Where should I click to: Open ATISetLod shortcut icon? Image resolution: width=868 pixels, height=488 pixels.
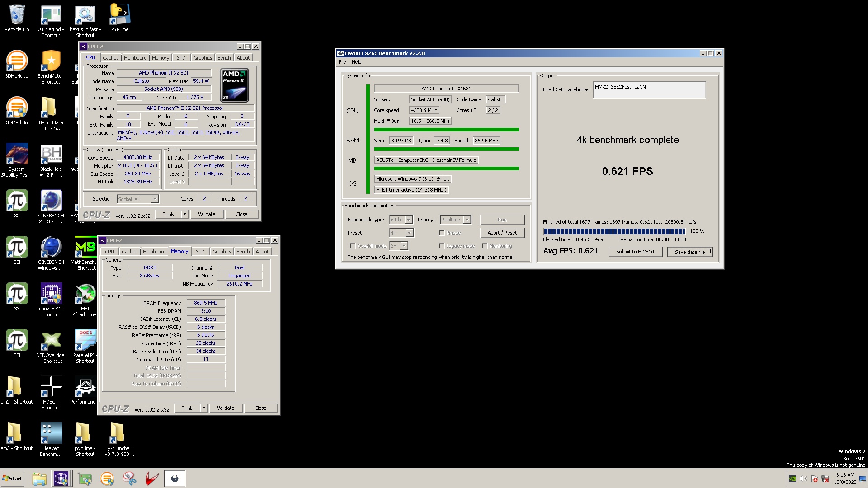pyautogui.click(x=51, y=21)
